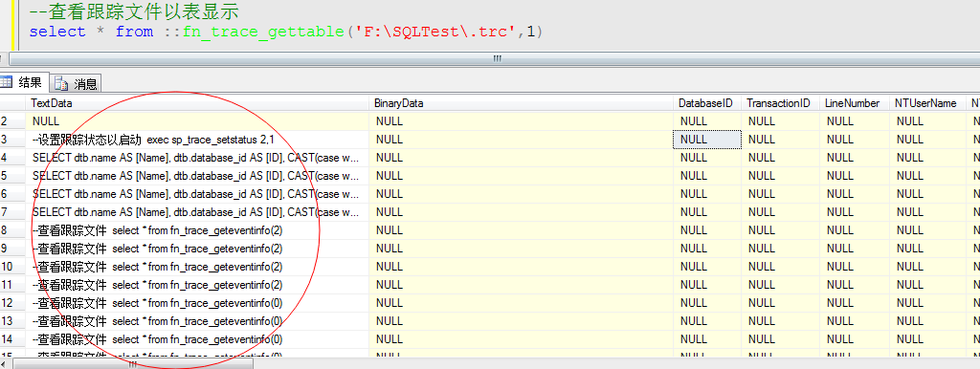Screen dimensions: 980x369
Task: Select the BinaryData column header
Action: pyautogui.click(x=522, y=103)
